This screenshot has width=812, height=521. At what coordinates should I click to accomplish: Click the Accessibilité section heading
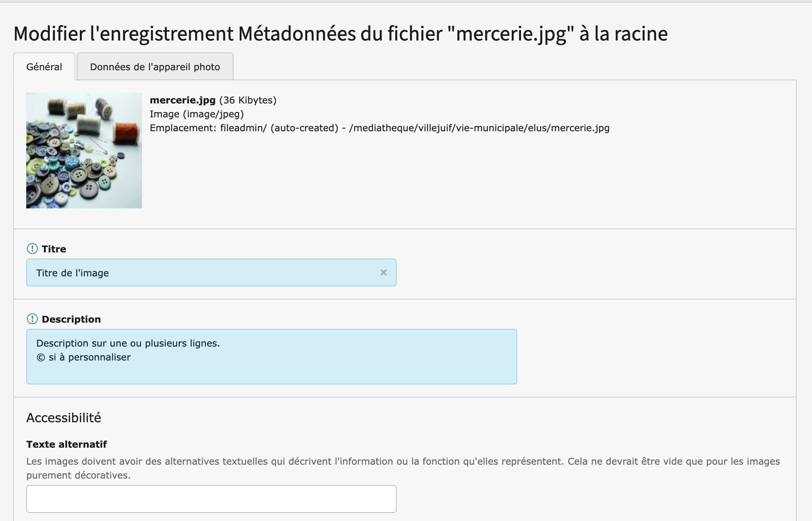[x=64, y=418]
